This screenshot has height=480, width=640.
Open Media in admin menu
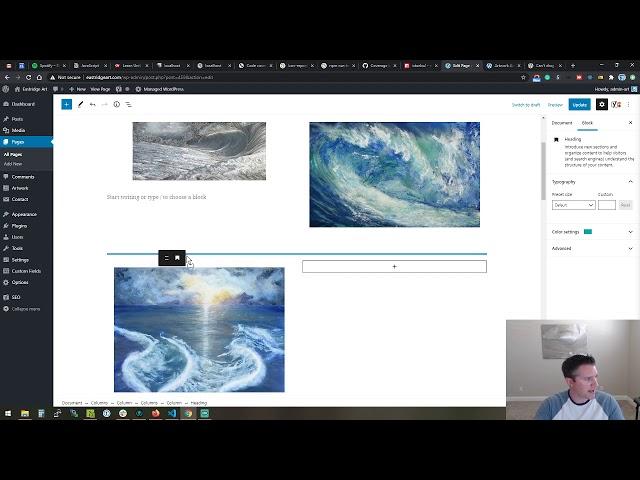point(18,130)
